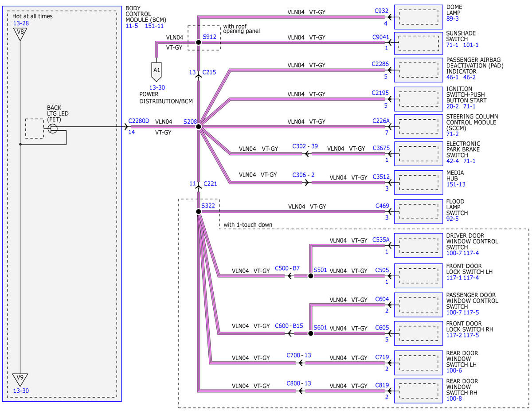Follow the 151-11 BCM page reference

[x=154, y=26]
